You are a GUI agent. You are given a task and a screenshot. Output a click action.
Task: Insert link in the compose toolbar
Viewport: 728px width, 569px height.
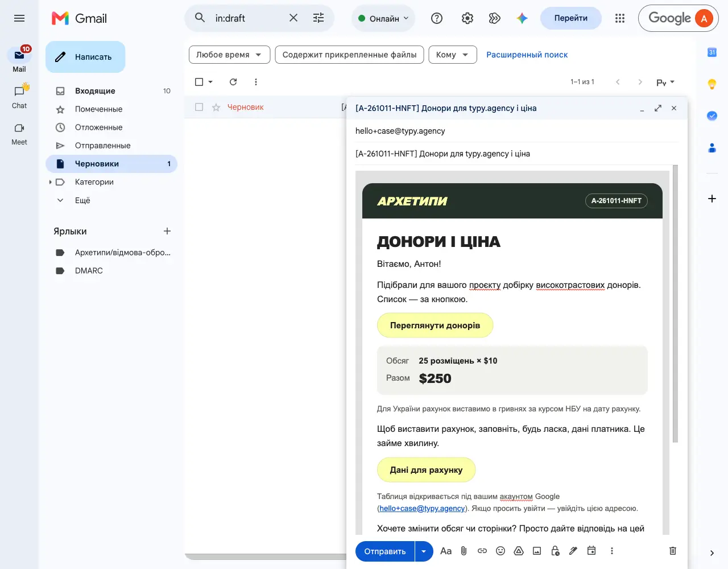click(482, 551)
